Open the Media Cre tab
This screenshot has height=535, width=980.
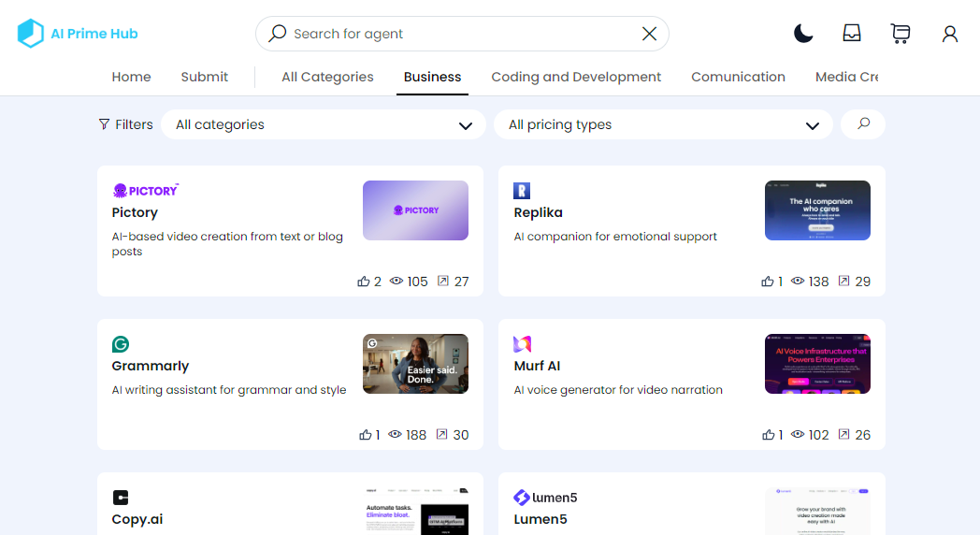846,77
